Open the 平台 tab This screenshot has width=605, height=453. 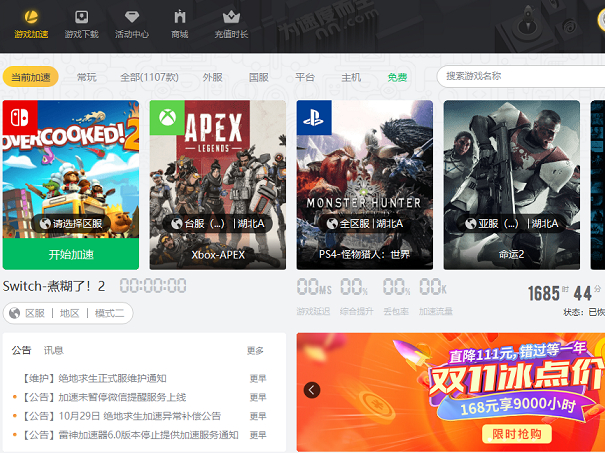point(305,77)
